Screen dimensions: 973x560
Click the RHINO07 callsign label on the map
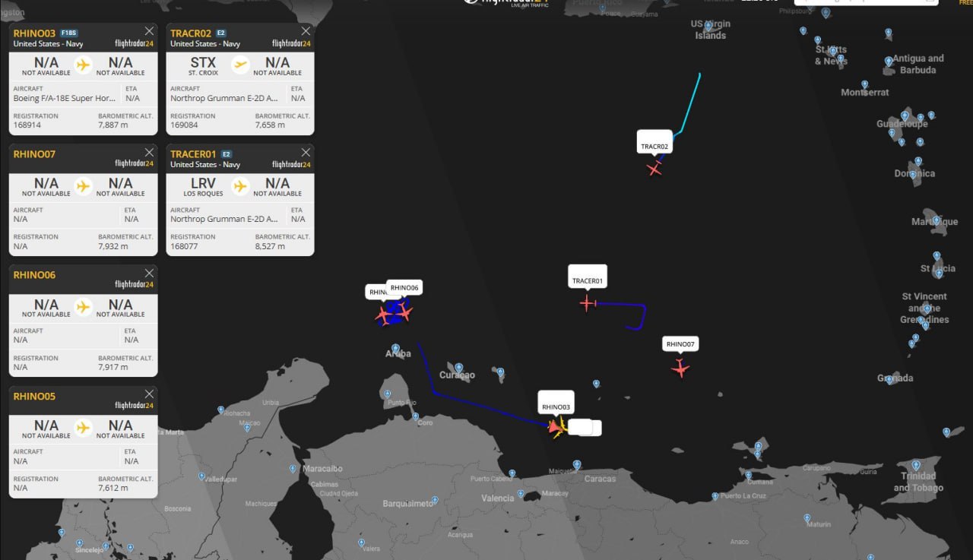click(x=680, y=344)
